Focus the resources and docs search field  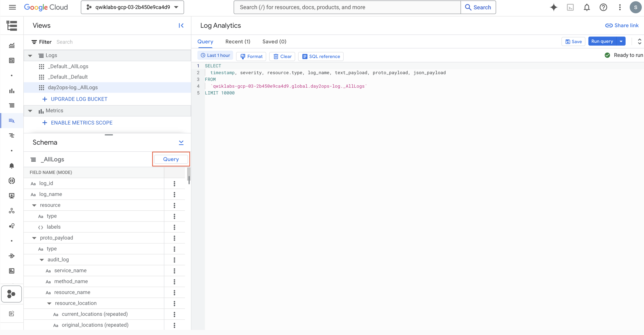(x=347, y=7)
